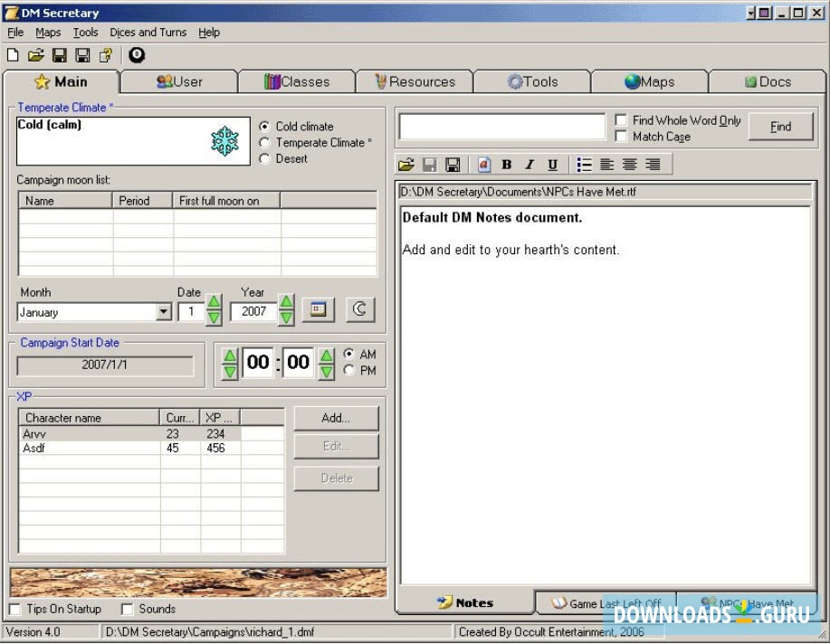Increase the minutes with the up arrow

[x=327, y=355]
